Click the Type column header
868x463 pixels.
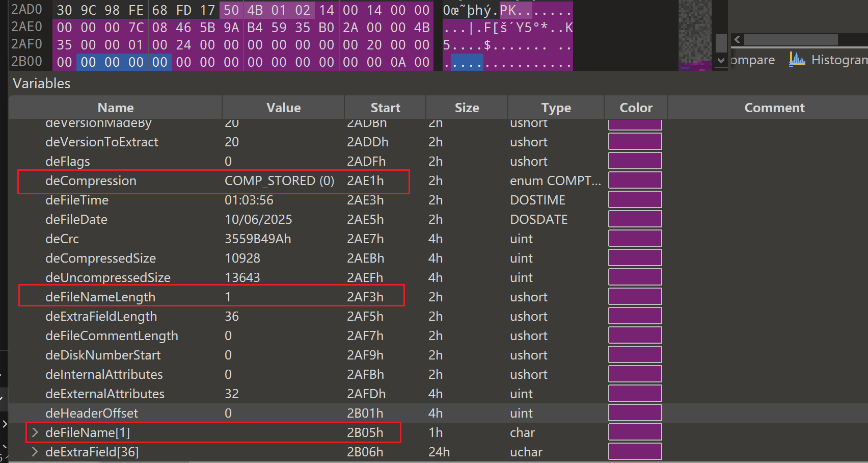click(556, 108)
